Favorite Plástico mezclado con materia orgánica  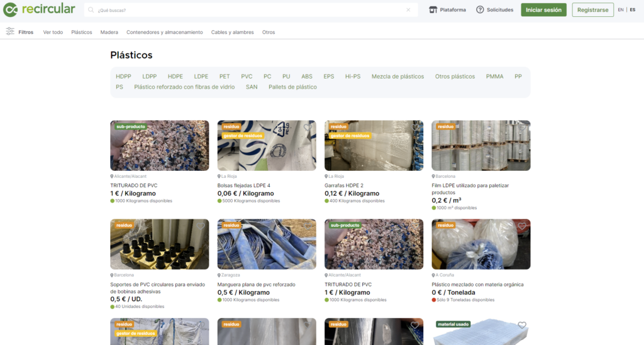coord(522,226)
